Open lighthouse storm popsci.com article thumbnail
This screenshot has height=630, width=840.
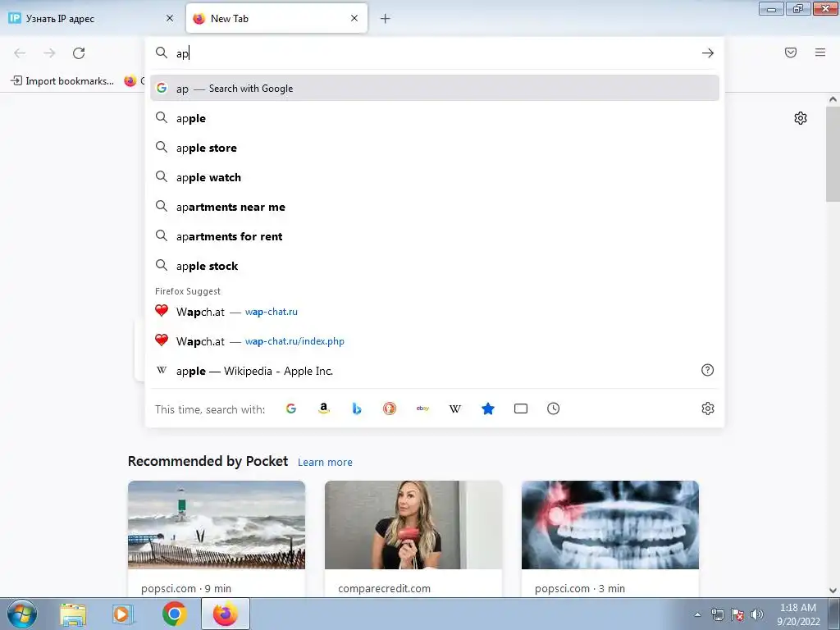[x=217, y=525]
